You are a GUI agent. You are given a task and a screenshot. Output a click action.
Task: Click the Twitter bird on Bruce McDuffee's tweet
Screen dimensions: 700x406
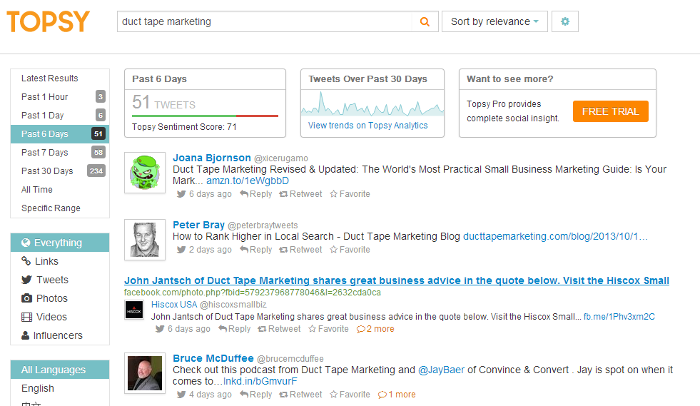181,394
